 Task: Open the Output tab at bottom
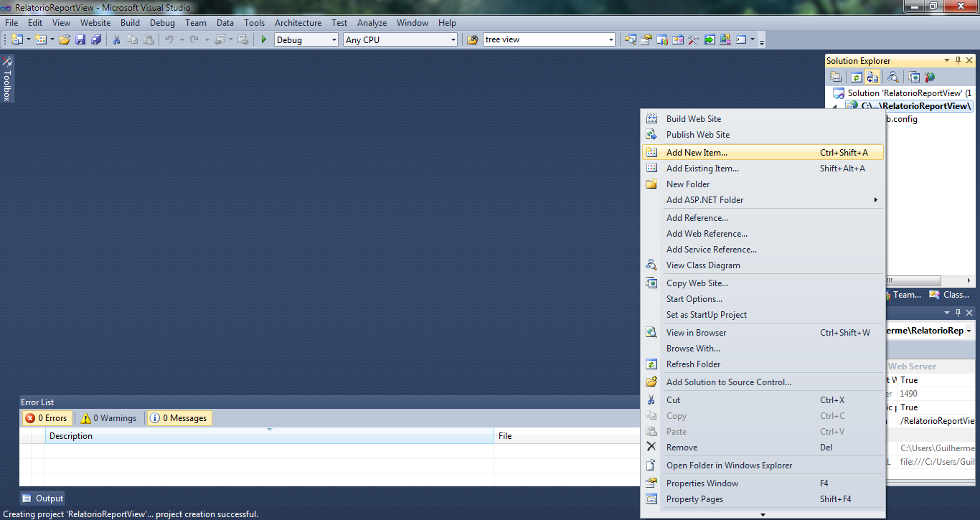(x=42, y=498)
